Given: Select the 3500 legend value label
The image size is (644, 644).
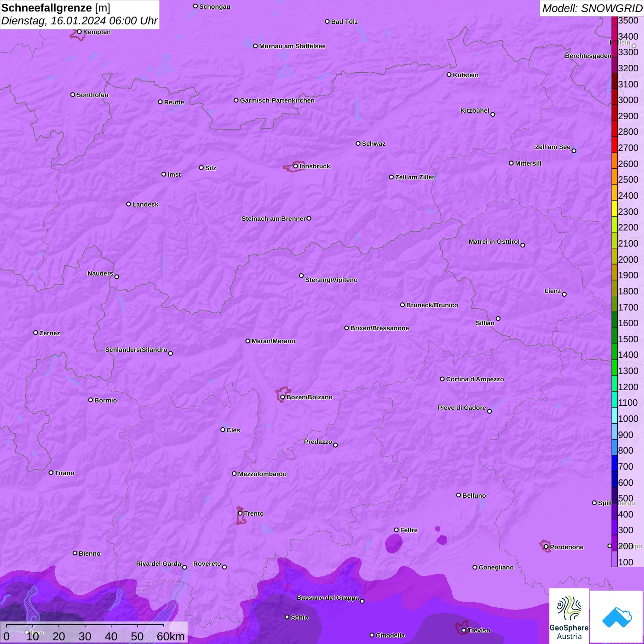Looking at the screenshot, I should 628,20.
